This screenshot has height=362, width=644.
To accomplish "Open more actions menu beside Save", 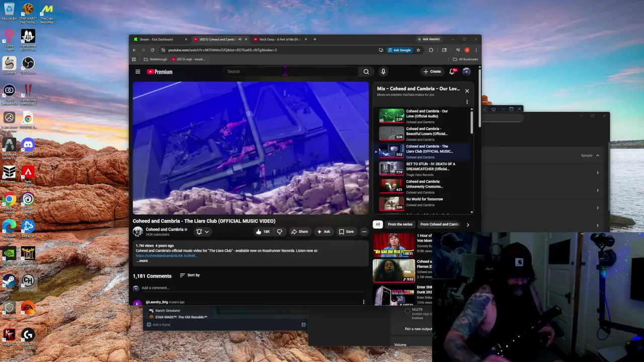I will click(x=364, y=232).
